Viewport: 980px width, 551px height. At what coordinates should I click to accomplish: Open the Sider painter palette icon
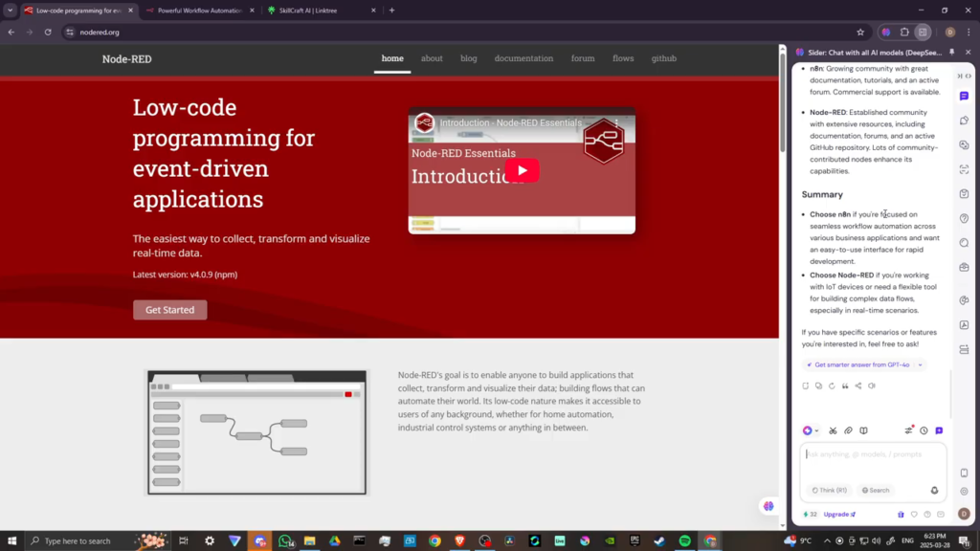(964, 300)
